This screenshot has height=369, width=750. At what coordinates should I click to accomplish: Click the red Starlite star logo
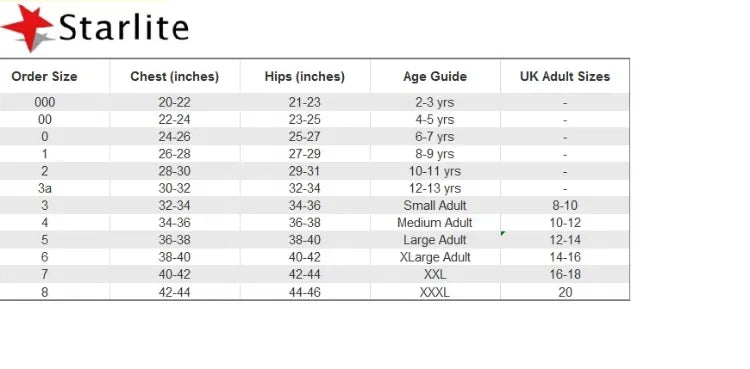coord(27,27)
